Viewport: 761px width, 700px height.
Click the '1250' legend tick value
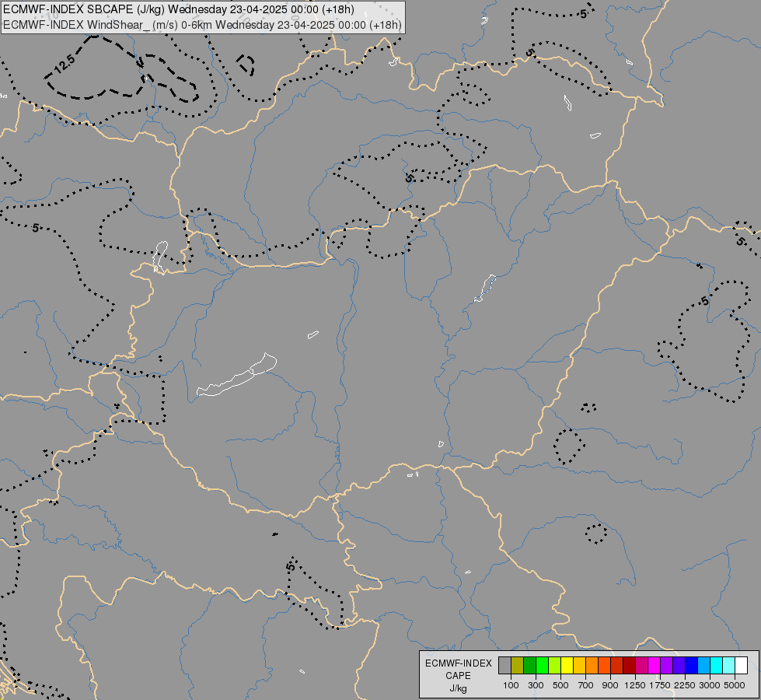(635, 685)
